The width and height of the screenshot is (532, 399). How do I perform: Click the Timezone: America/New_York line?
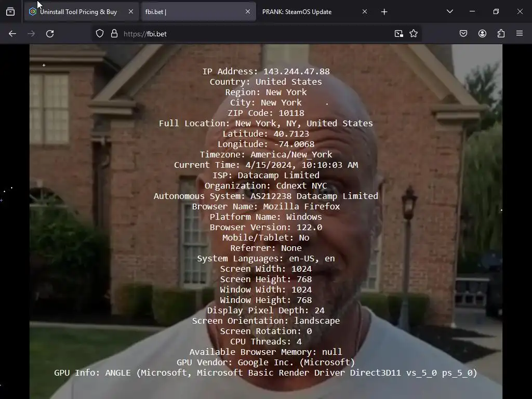(266, 155)
